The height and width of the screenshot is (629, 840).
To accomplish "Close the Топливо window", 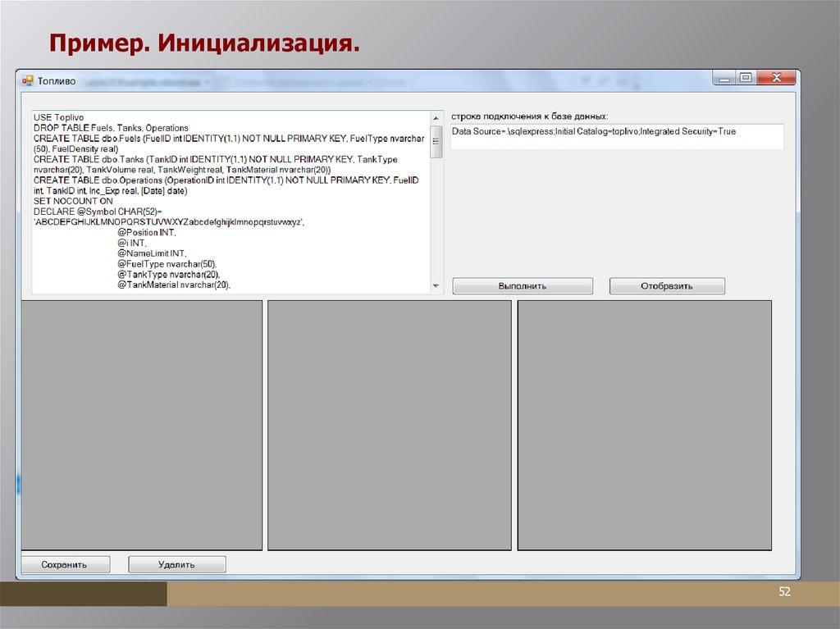I will [776, 78].
